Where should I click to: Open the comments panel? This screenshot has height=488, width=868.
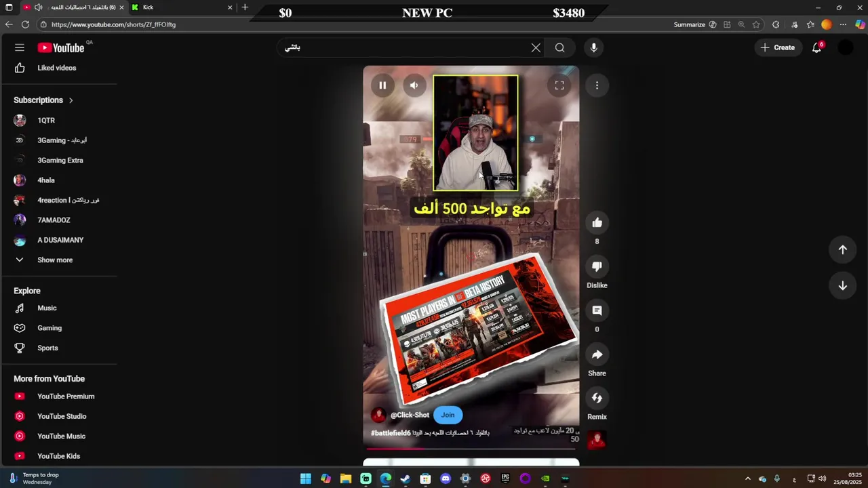click(x=597, y=310)
